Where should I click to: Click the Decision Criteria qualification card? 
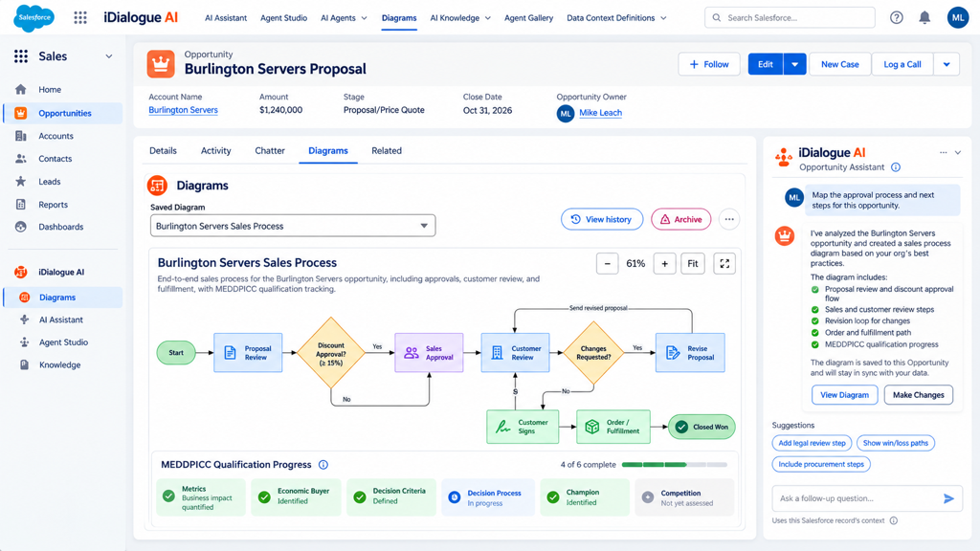[x=391, y=497]
